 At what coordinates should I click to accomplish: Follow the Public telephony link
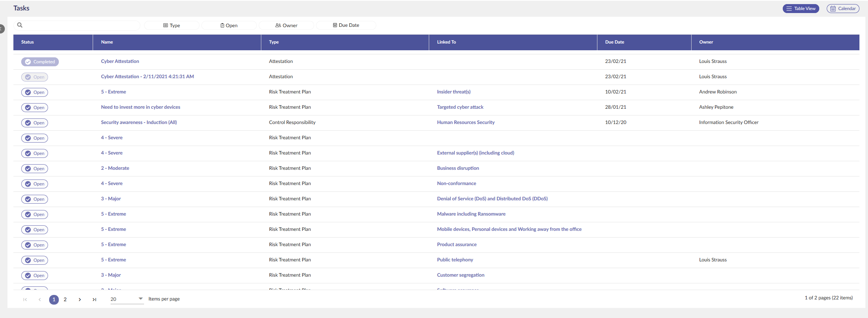[455, 260]
